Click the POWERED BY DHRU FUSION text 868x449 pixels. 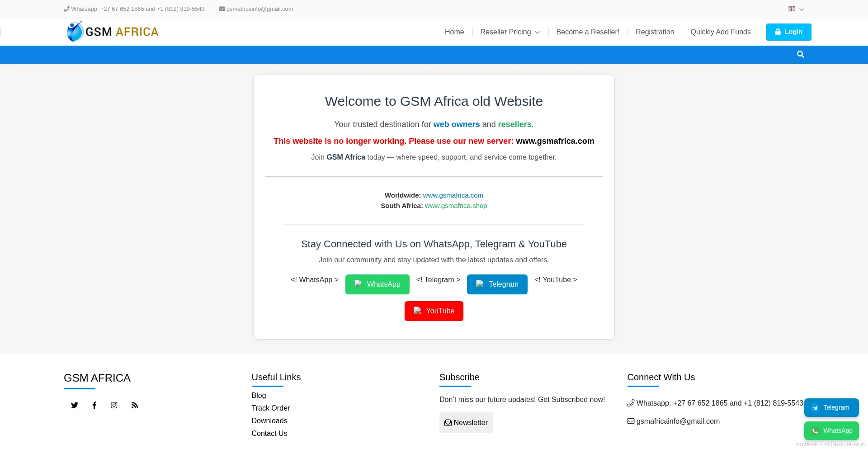pyautogui.click(x=830, y=445)
